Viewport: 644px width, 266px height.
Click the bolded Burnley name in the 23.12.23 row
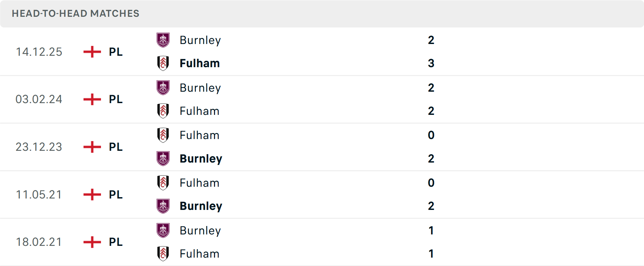(x=201, y=159)
